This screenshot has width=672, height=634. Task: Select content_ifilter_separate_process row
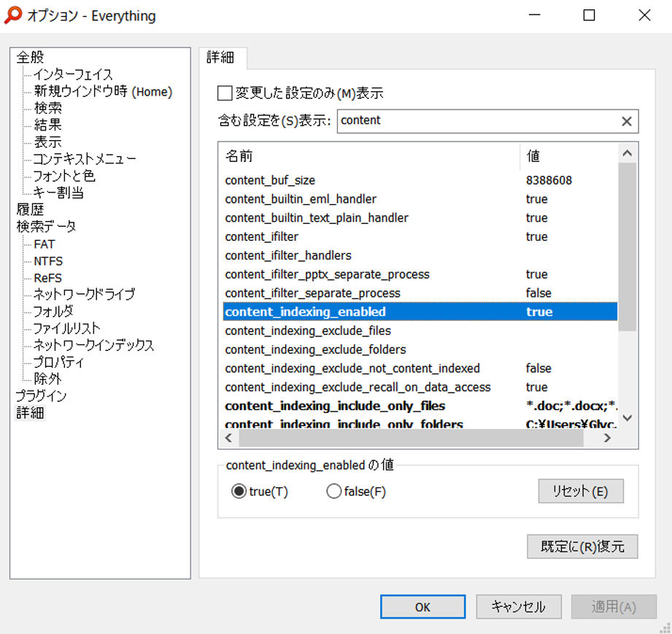pos(420,293)
